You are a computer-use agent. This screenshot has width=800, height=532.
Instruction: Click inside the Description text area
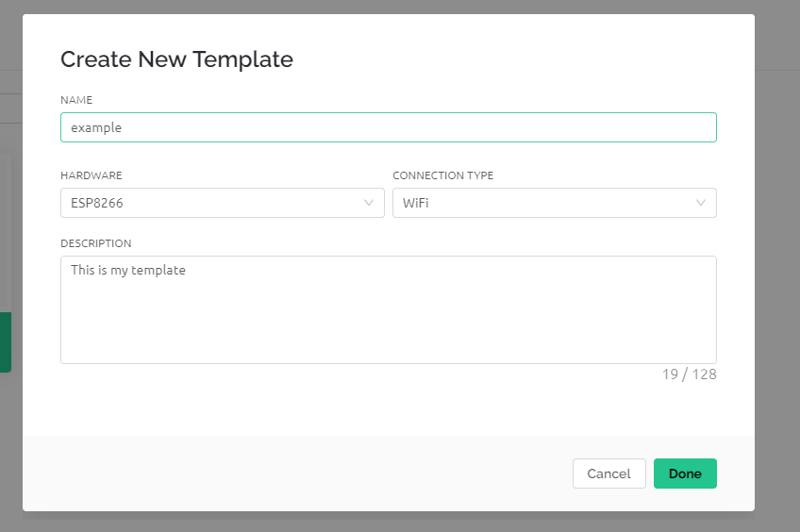pyautogui.click(x=388, y=309)
